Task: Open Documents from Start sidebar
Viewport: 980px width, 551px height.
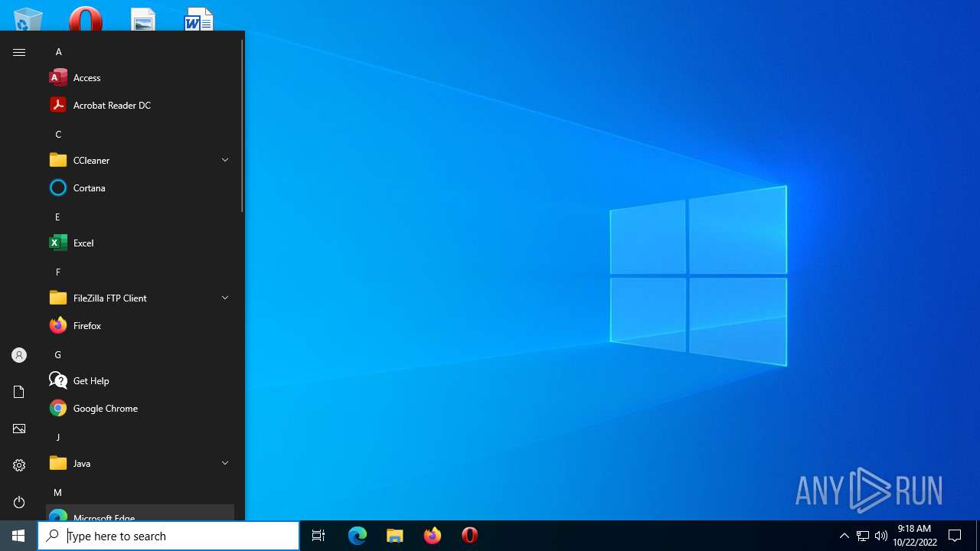Action: pyautogui.click(x=19, y=392)
